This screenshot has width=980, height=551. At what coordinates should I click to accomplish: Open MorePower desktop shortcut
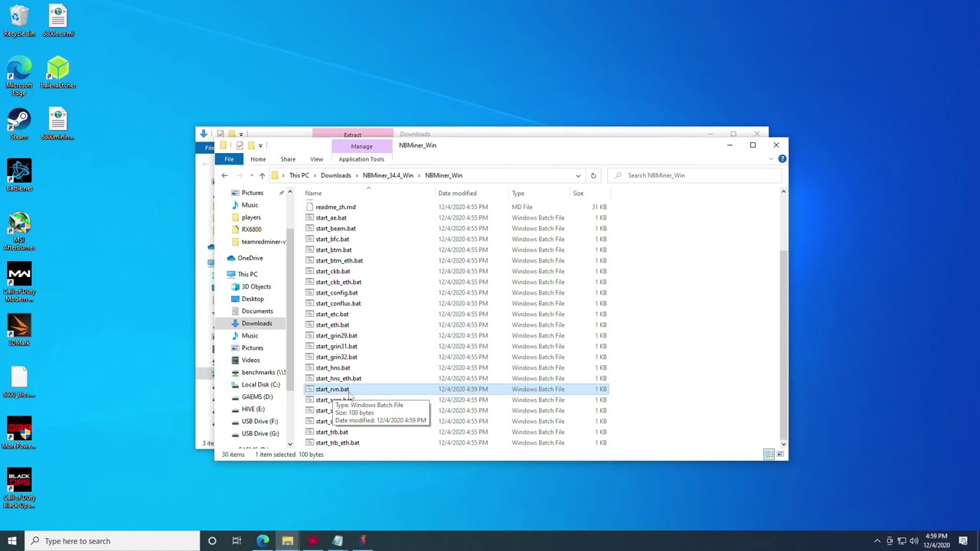(19, 434)
